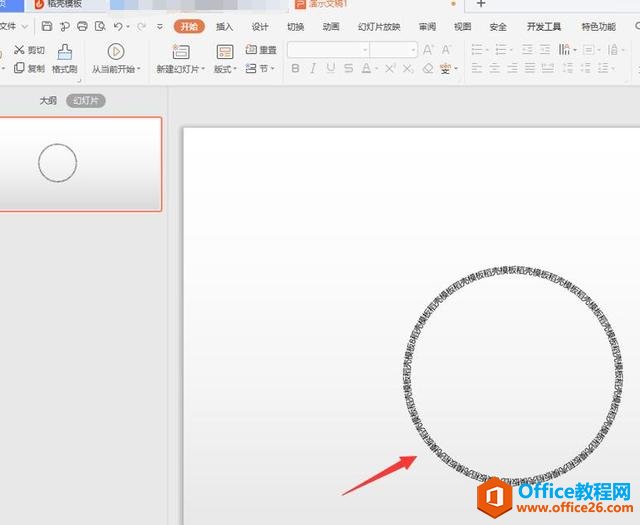Click the Save icon in quick access toolbar
This screenshot has height=525, width=640.
tap(47, 27)
